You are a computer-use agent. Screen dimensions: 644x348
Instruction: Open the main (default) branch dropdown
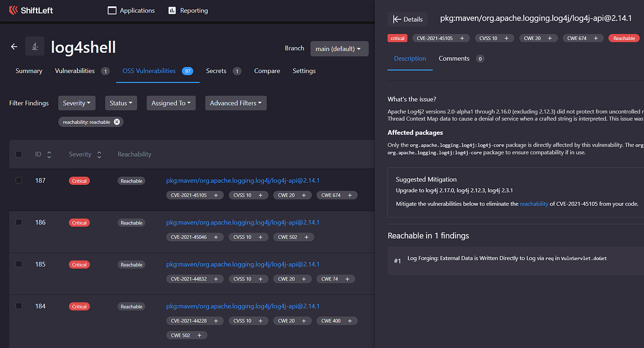coord(339,48)
